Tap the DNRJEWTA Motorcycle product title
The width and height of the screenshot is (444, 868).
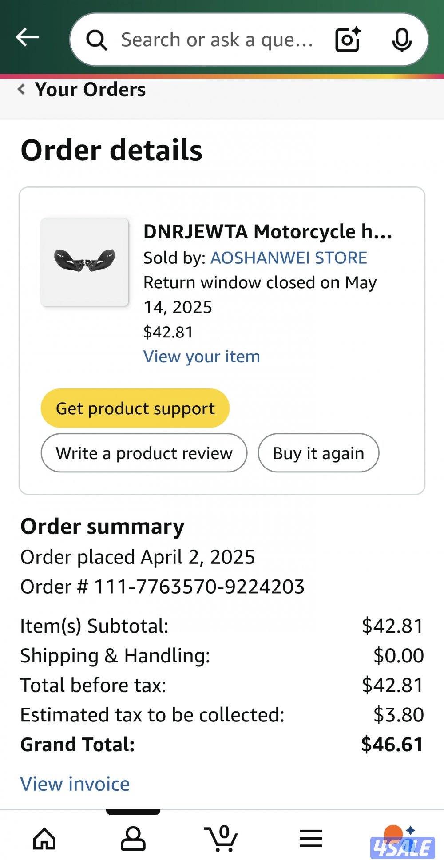[267, 232]
